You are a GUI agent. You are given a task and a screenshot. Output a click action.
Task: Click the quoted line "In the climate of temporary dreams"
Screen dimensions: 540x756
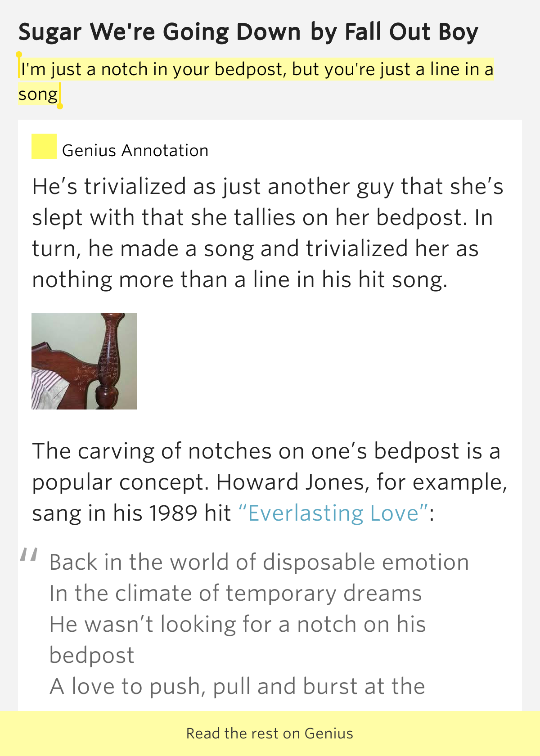pyautogui.click(x=236, y=593)
